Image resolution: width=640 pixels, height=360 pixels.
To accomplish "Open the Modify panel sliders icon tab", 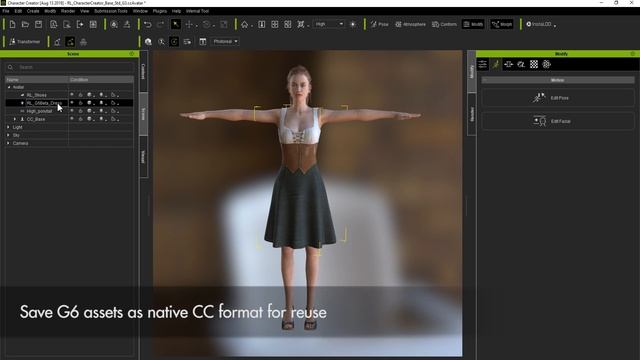I will click(x=483, y=64).
